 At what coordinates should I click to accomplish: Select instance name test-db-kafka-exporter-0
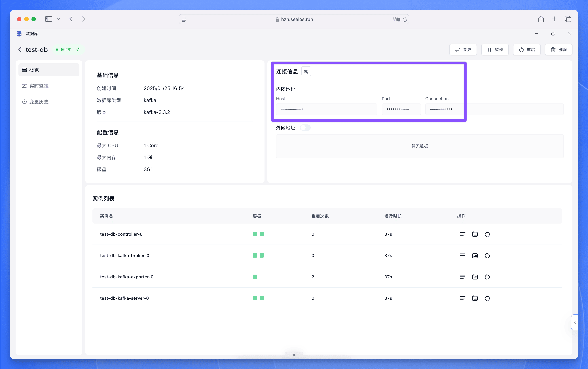coord(127,277)
